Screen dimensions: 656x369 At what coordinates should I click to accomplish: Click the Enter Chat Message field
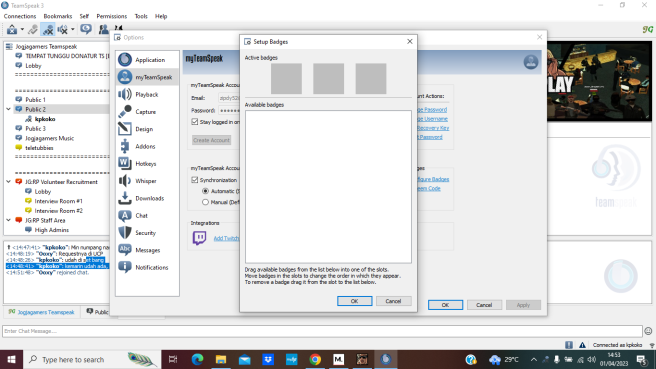[x=322, y=331]
